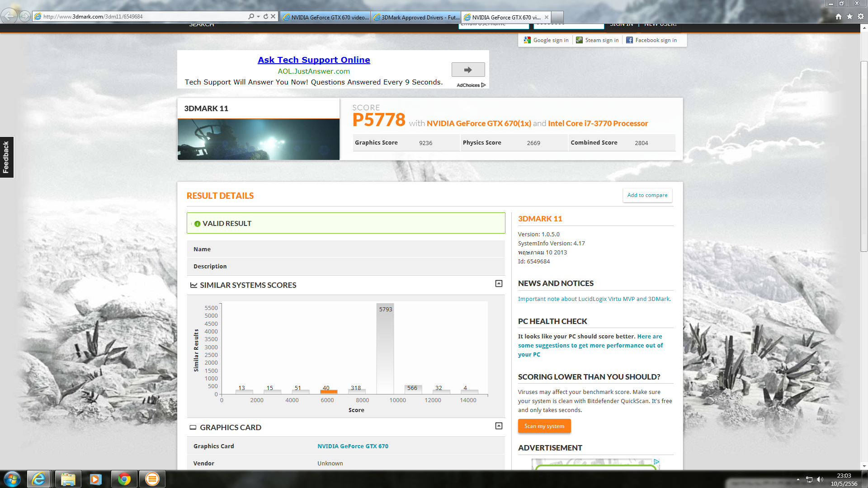Image resolution: width=868 pixels, height=488 pixels.
Task: Open the address bar autocomplete dropdown arrow
Action: [258, 16]
